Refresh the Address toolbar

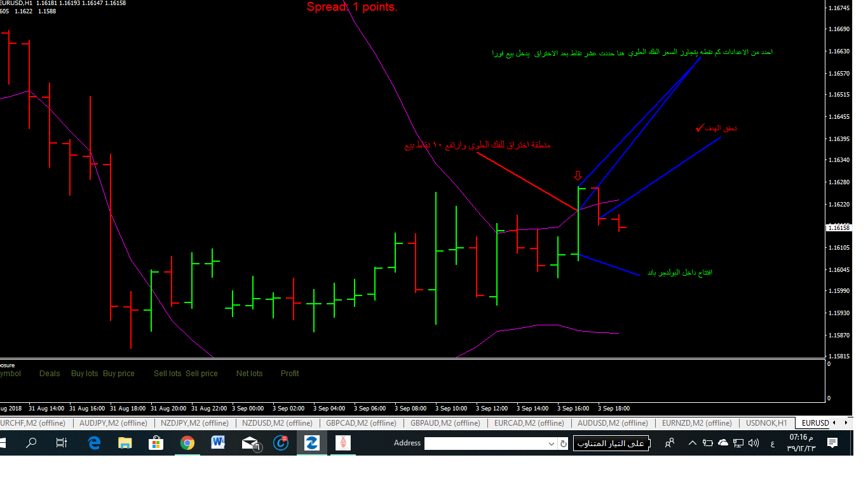coord(563,444)
